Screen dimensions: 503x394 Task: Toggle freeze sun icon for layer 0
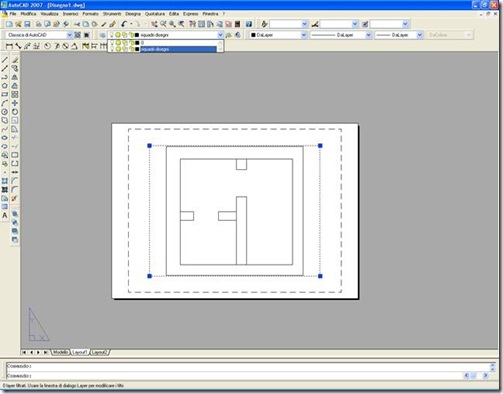coord(118,43)
